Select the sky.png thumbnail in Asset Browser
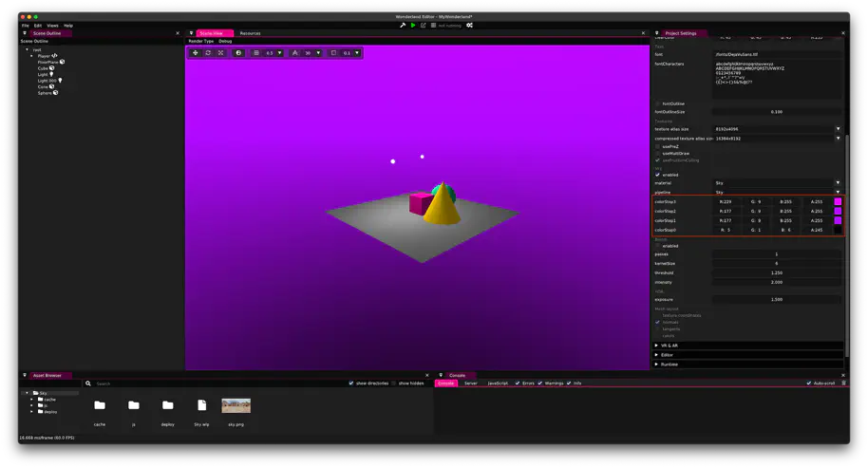Image resolution: width=868 pixels, height=468 pixels. click(236, 406)
